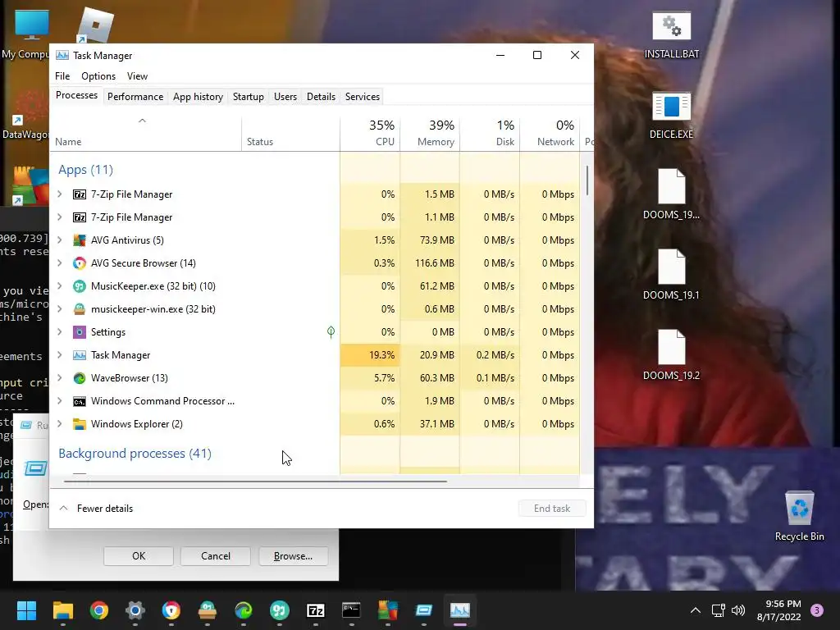Click Browse... in the Run dialog
The height and width of the screenshot is (630, 840).
293,556
